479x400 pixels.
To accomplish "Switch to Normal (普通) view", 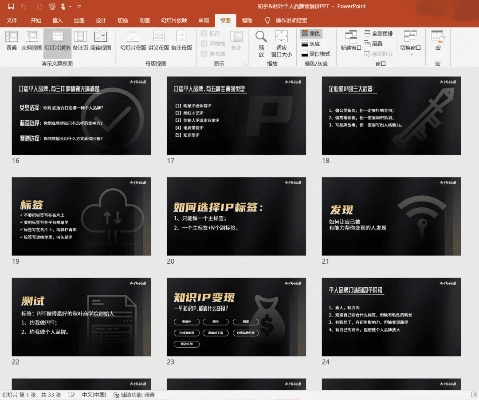I will coord(11,40).
